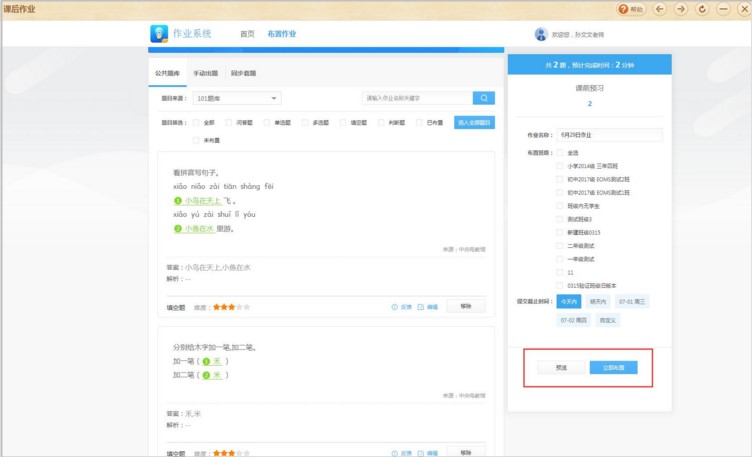Open the 帮助 help button in title bar
This screenshot has height=457, width=752.
pyautogui.click(x=631, y=9)
